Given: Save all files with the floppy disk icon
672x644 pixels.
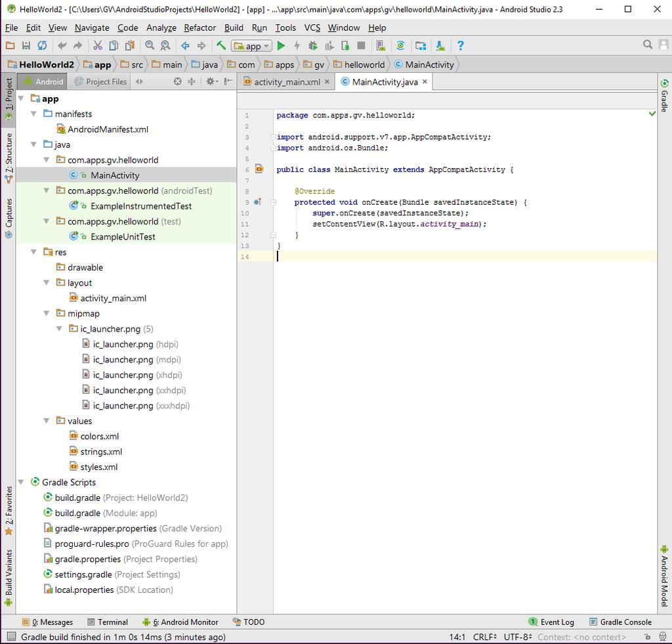Looking at the screenshot, I should point(26,45).
